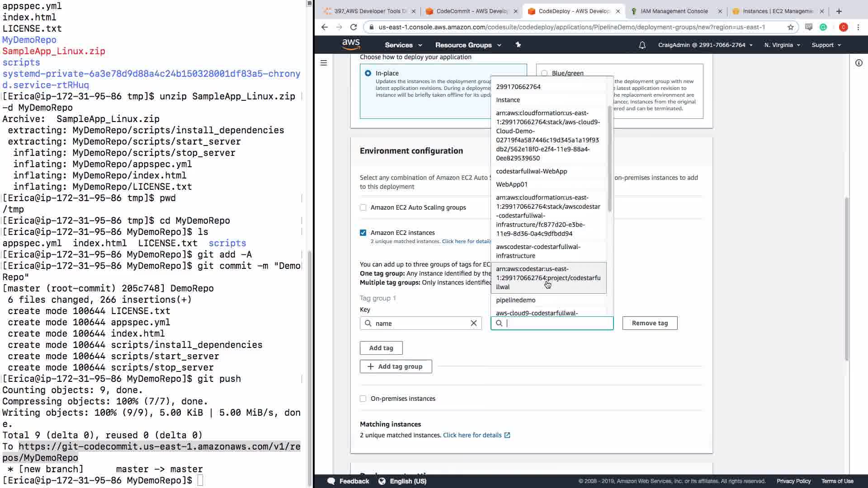Enable Amazon EC2 Auto Scaling groups checkbox

(363, 207)
